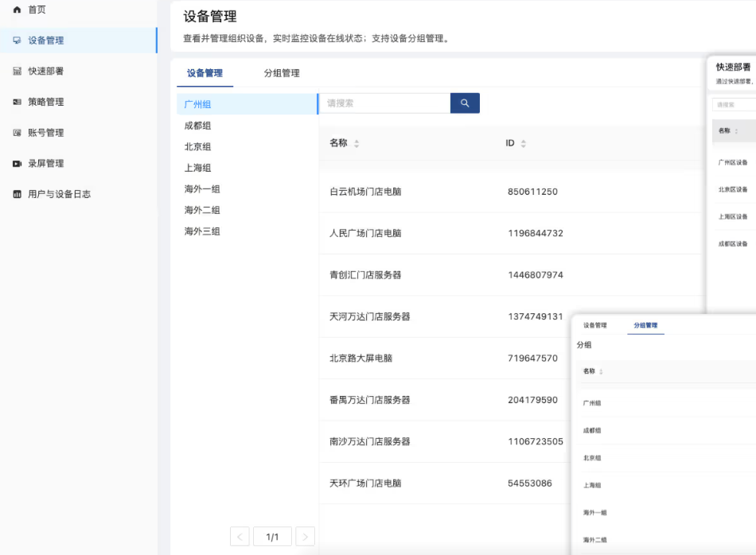
Task: Click the user and device log icon
Action: [17, 194]
